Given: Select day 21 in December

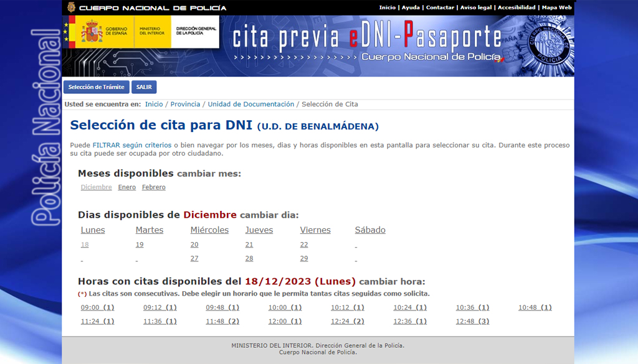Looking at the screenshot, I should [249, 245].
